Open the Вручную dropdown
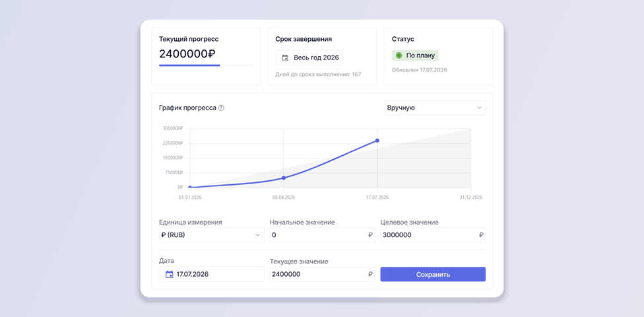Viewport: 644px width, 317px height. 435,108
